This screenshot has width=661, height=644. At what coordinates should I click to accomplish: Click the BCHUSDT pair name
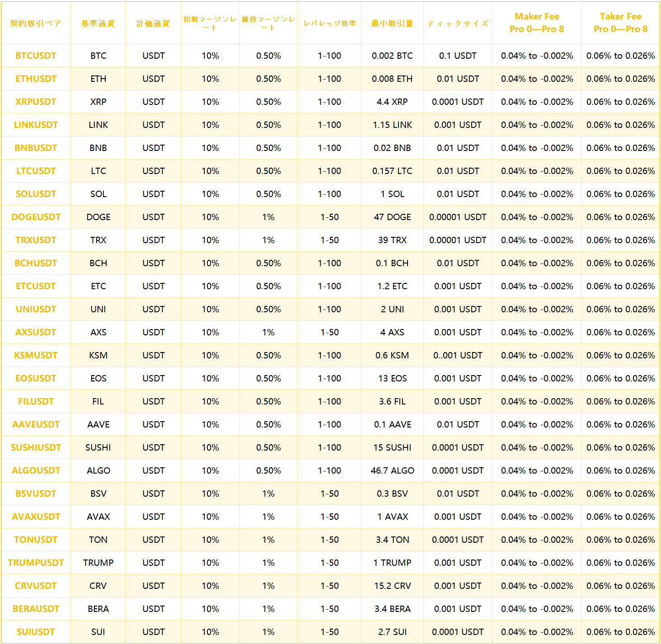pos(36,263)
